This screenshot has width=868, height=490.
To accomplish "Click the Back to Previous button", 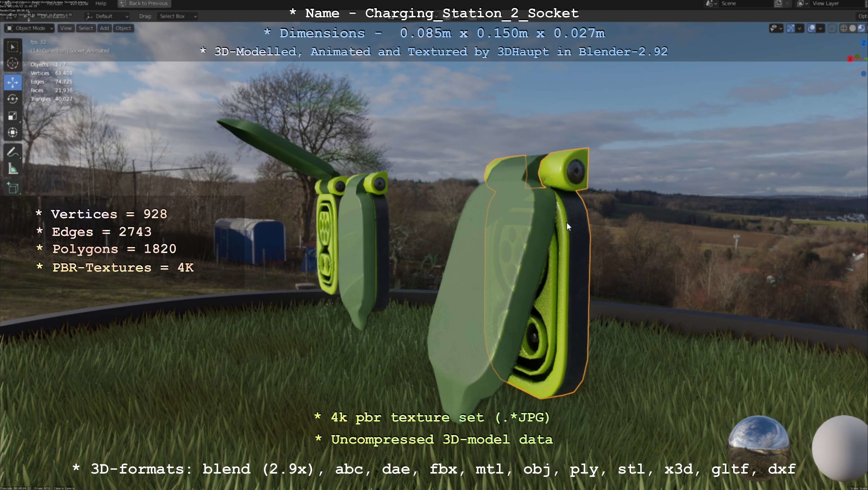I will tap(144, 3).
